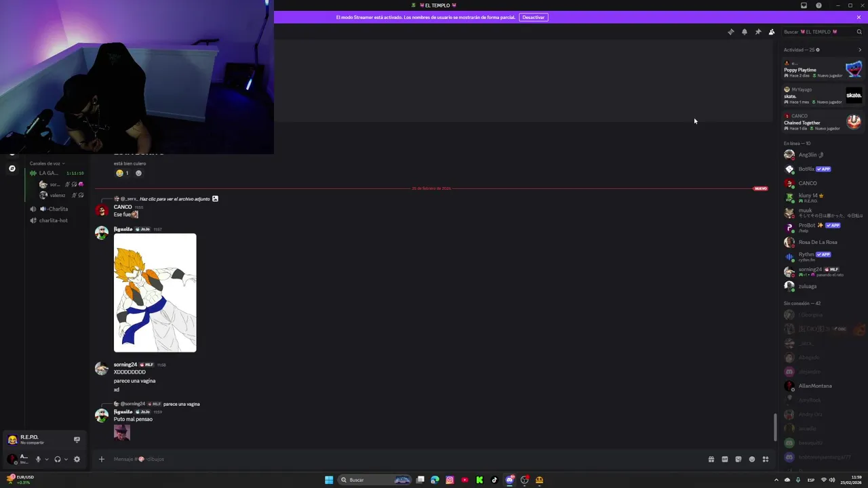Collapse the Canales de voz category
The height and width of the screenshot is (488, 868).
[x=47, y=163]
